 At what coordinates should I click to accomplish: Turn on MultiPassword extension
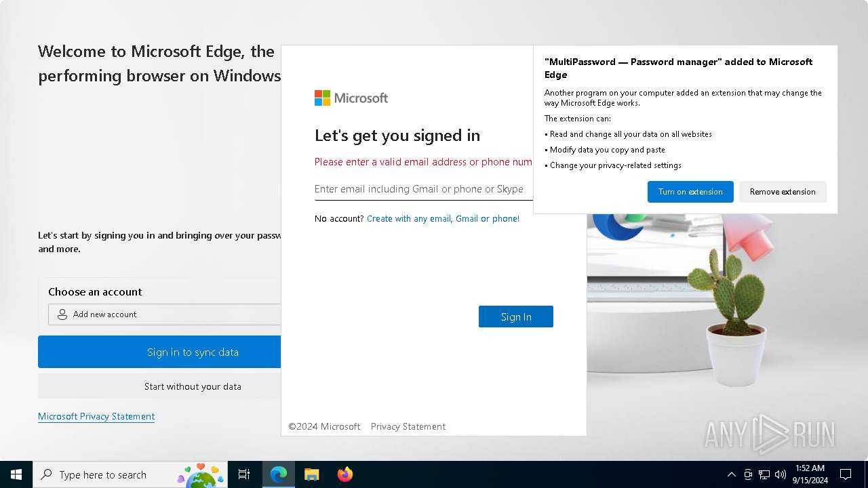click(x=690, y=192)
